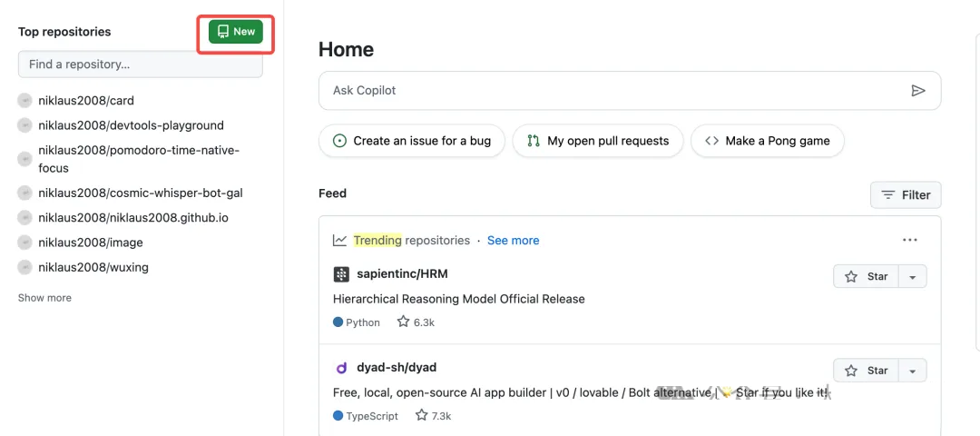Viewport: 980px width, 436px height.
Task: Open niklaus2008/wuxing repository
Action: click(93, 267)
